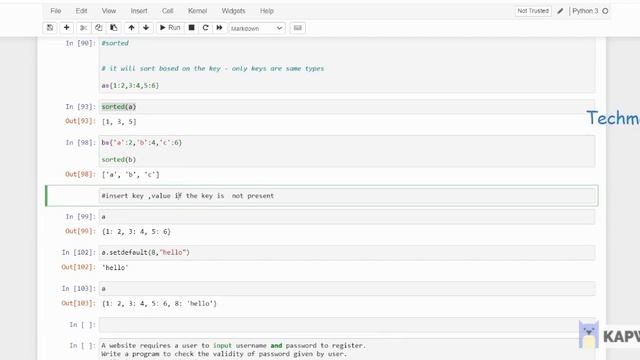Click the In [102] prompt label
The width and height of the screenshot is (640, 360).
pos(79,252)
